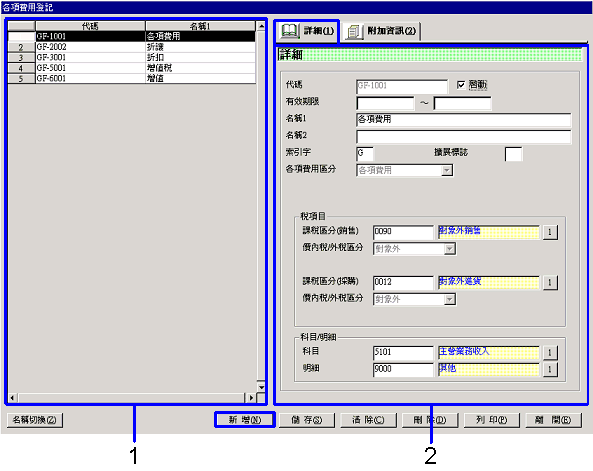Viewport: 593px width, 471px height.
Task: Expand the 各項費用區分 dropdown
Action: click(447, 170)
